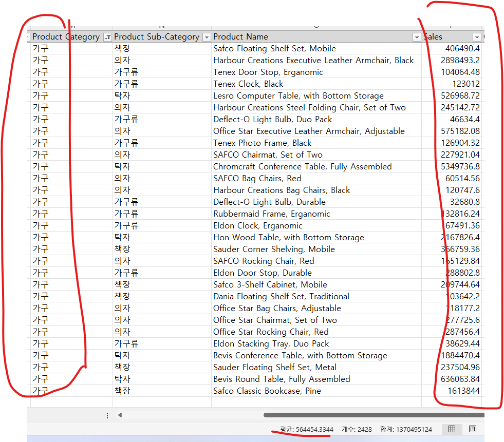The height and width of the screenshot is (442, 504).
Task: Open the Sales column filter dropdown
Action: (x=477, y=37)
